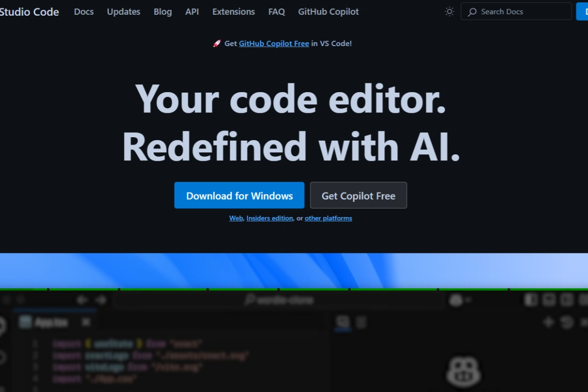Click the Get Copilot Free button
The image size is (588, 392).
tap(358, 196)
